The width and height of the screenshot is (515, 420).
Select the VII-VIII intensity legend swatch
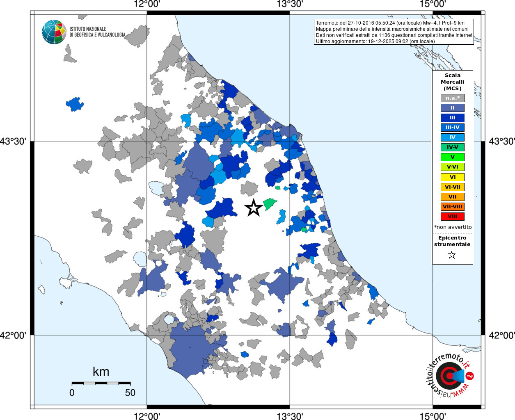[x=452, y=207]
